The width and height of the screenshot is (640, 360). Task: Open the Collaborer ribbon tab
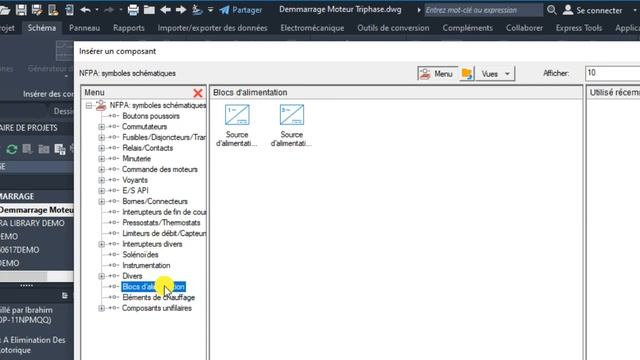pos(524,28)
